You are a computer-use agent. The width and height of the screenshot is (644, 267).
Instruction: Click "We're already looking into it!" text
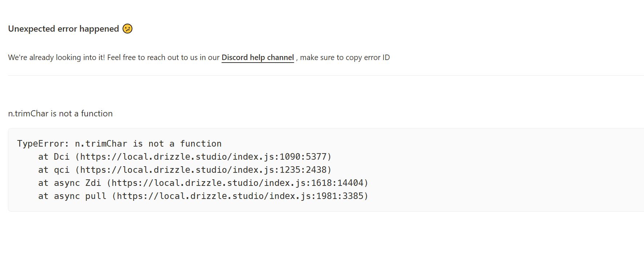(56, 57)
